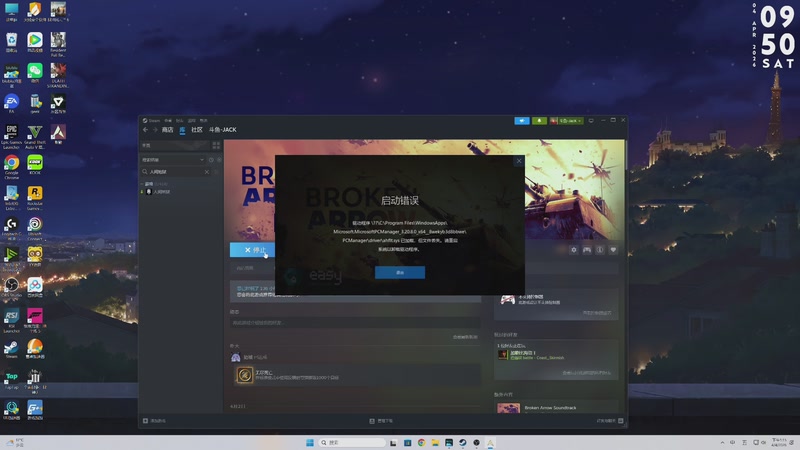The height and width of the screenshot is (450, 800).
Task: Open the achievement entry with gold icon
Action: [356, 375]
